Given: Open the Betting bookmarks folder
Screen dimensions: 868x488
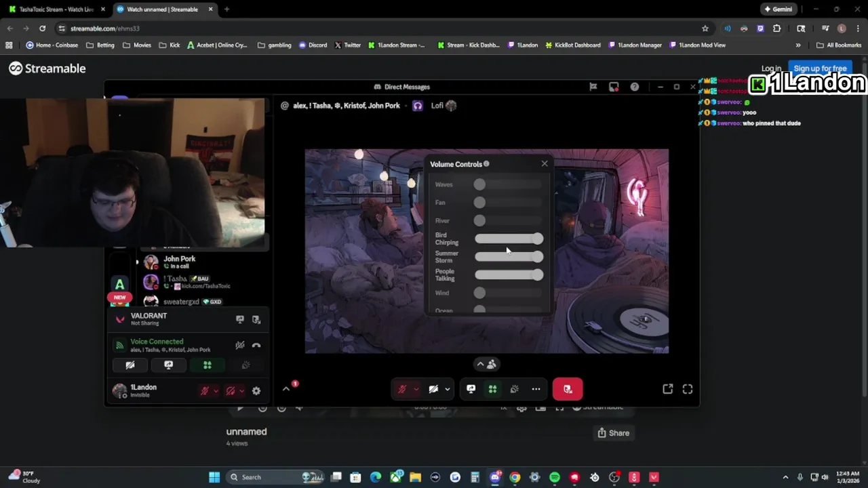Looking at the screenshot, I should 100,45.
